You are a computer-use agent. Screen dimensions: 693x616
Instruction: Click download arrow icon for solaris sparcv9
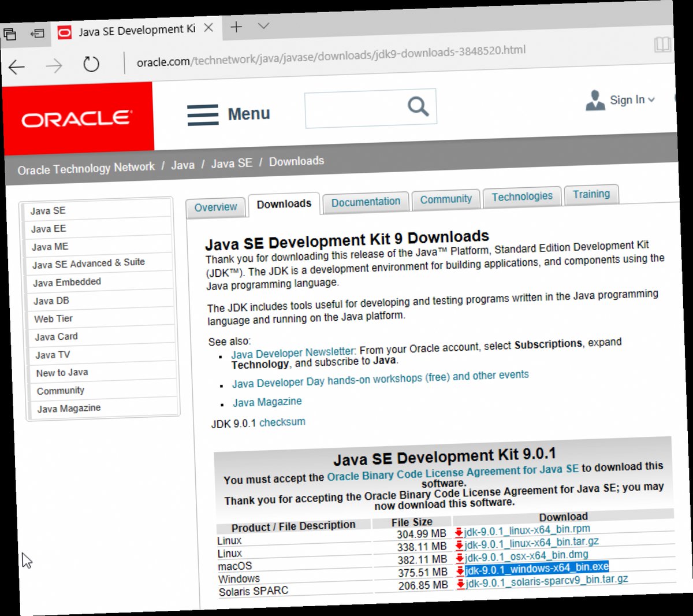(461, 584)
